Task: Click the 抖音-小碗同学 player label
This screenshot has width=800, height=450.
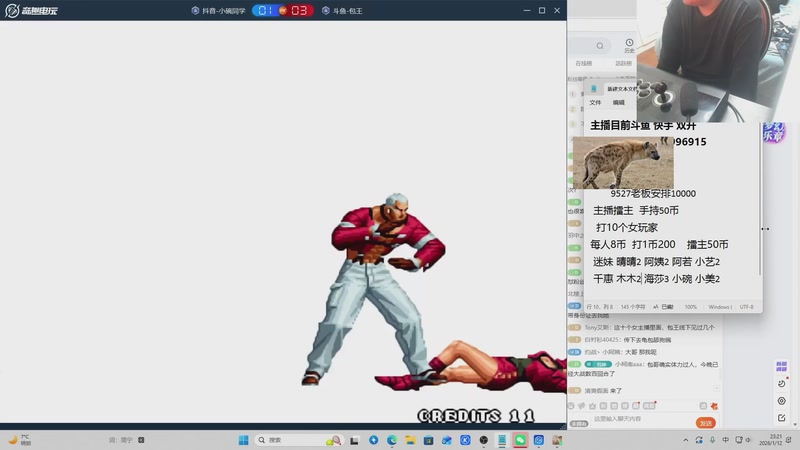Action: (218, 11)
